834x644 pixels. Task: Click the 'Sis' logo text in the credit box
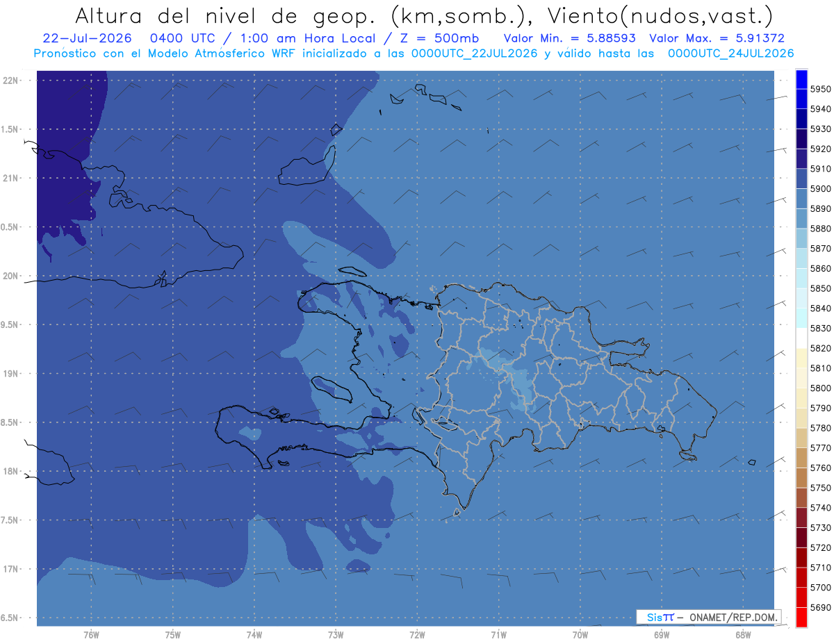click(x=655, y=617)
